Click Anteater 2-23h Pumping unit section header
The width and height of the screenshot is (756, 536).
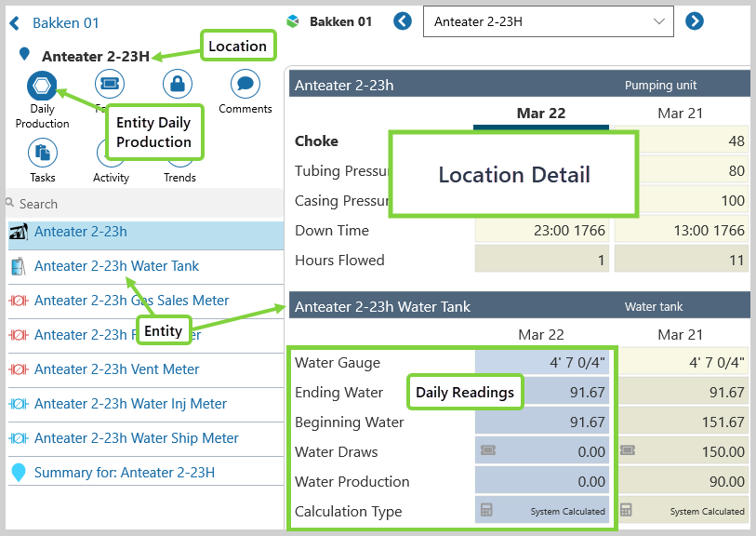[x=519, y=85]
